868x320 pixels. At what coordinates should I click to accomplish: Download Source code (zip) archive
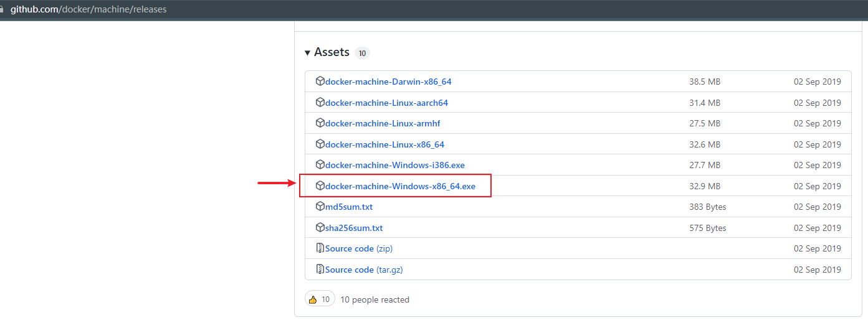(358, 248)
